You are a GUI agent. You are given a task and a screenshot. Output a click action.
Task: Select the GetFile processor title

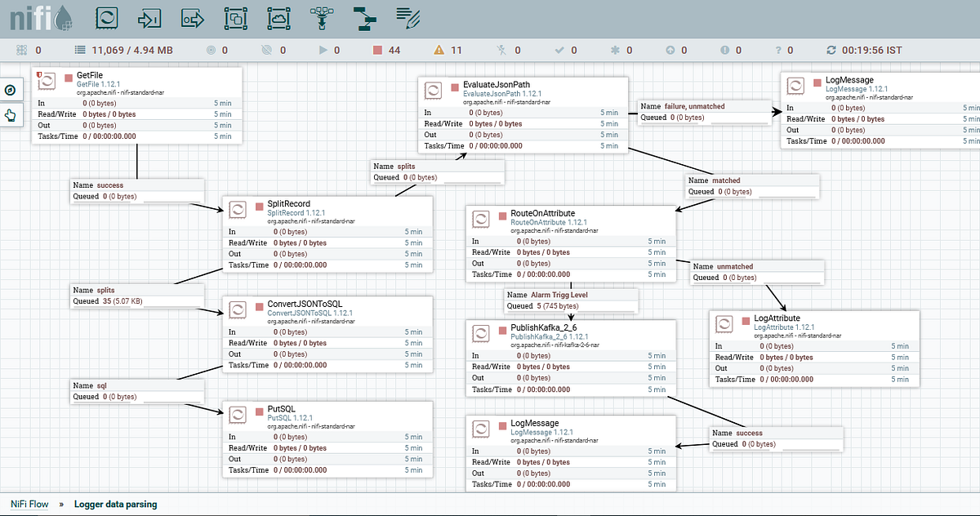click(89, 75)
